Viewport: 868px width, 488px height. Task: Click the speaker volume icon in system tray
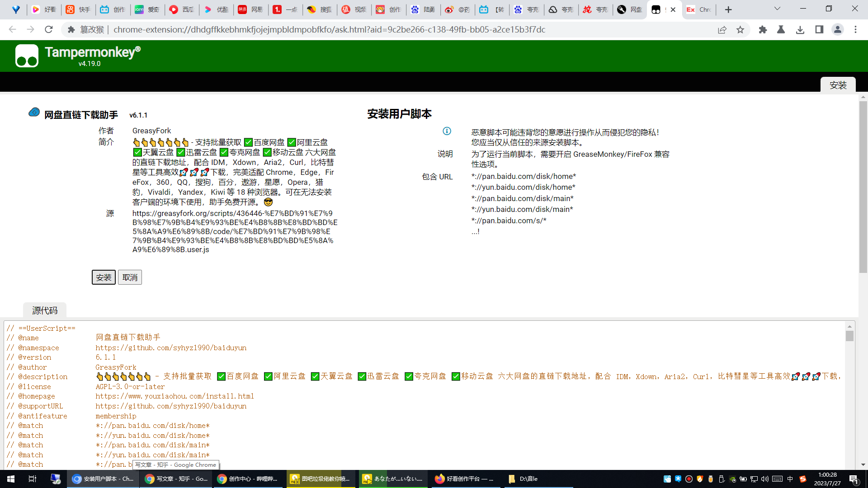(x=765, y=479)
